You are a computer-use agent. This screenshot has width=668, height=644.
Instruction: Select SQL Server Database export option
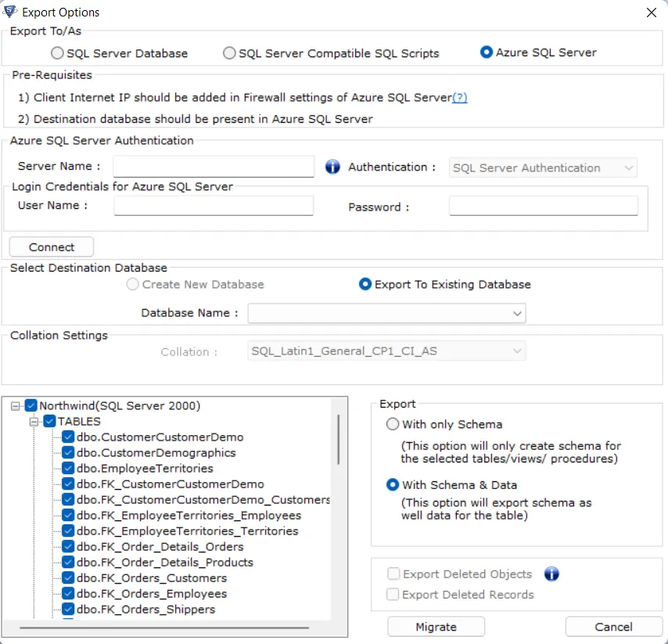coord(57,53)
